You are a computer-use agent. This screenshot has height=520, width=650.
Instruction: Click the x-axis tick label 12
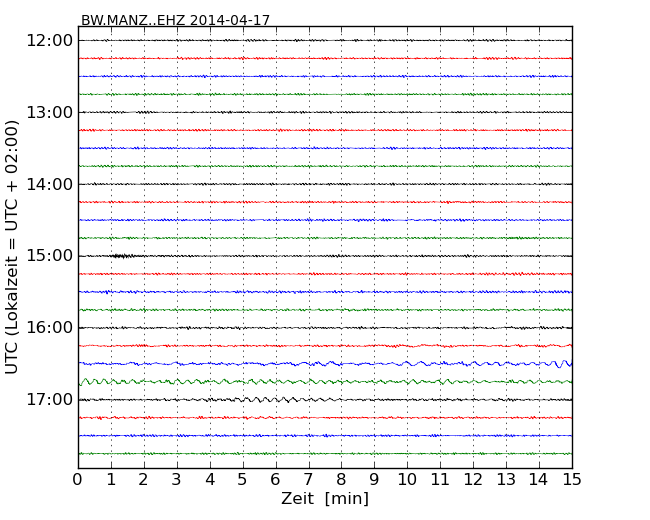coord(473,480)
